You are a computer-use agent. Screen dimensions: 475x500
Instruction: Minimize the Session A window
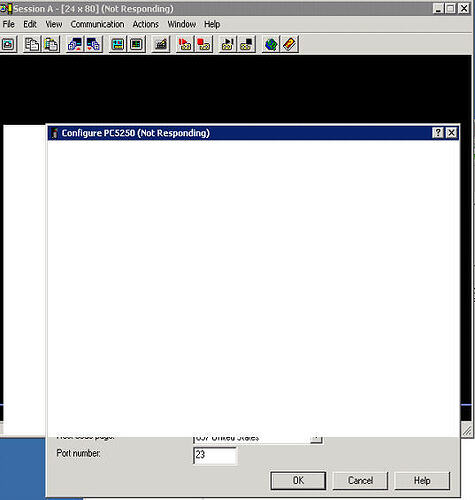coord(438,9)
